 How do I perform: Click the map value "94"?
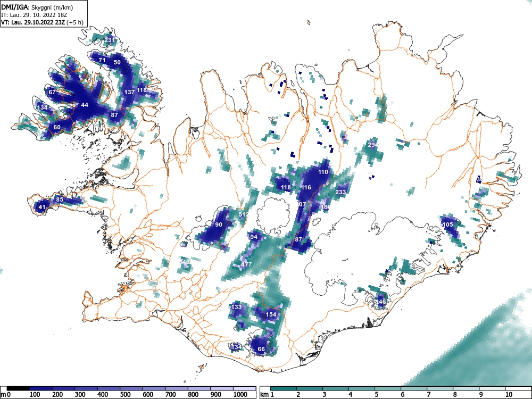coord(254,237)
